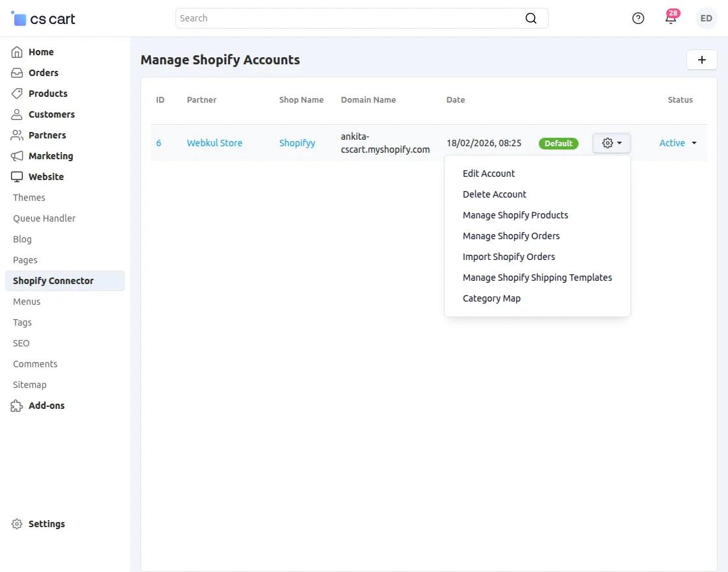Click the CS-Cart logo
Viewport: 728px width, 572px height.
44,19
